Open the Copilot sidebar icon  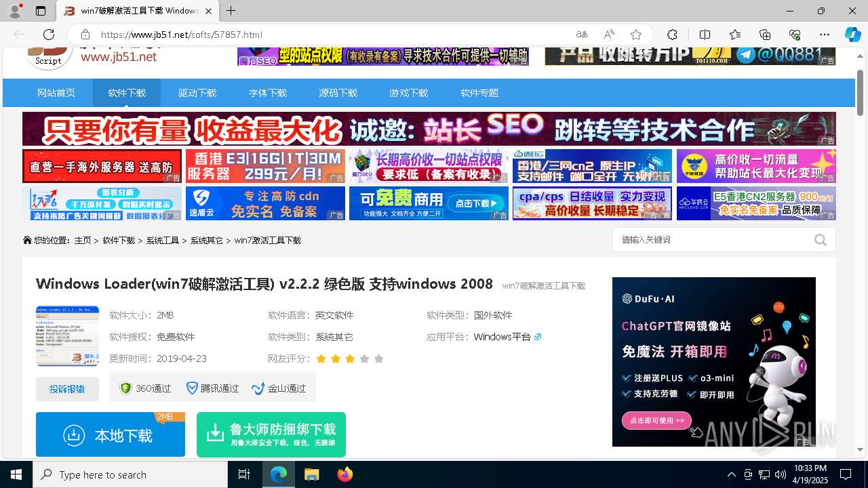(852, 35)
